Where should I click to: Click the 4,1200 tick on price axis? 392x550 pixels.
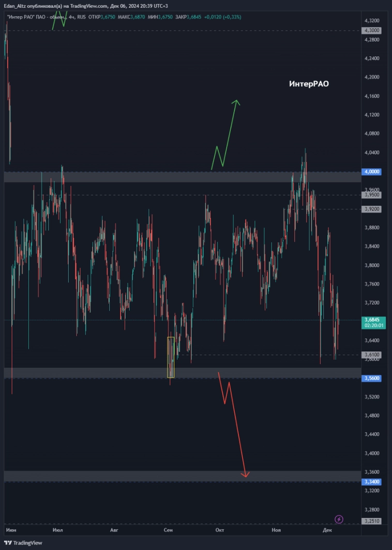click(372, 115)
